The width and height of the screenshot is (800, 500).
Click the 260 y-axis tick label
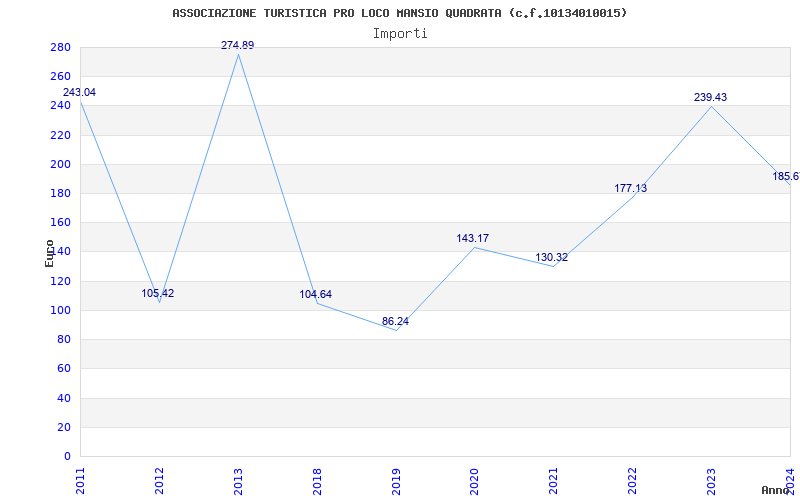click(x=60, y=77)
